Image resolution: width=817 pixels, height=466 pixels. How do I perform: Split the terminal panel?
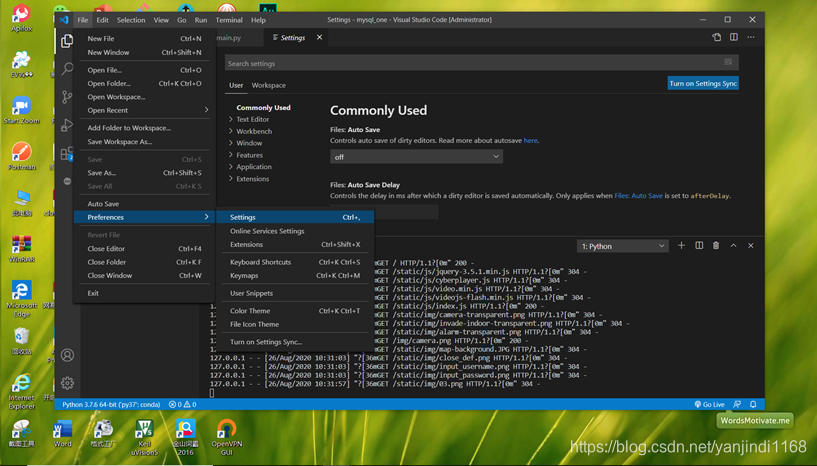coord(699,246)
